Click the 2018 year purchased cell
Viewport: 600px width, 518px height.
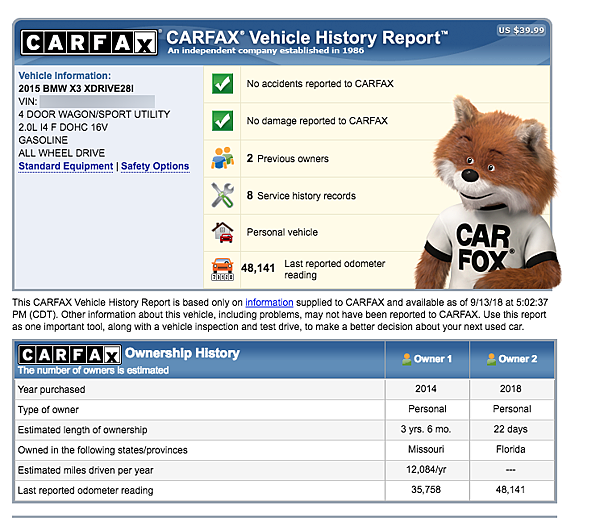tap(510, 389)
